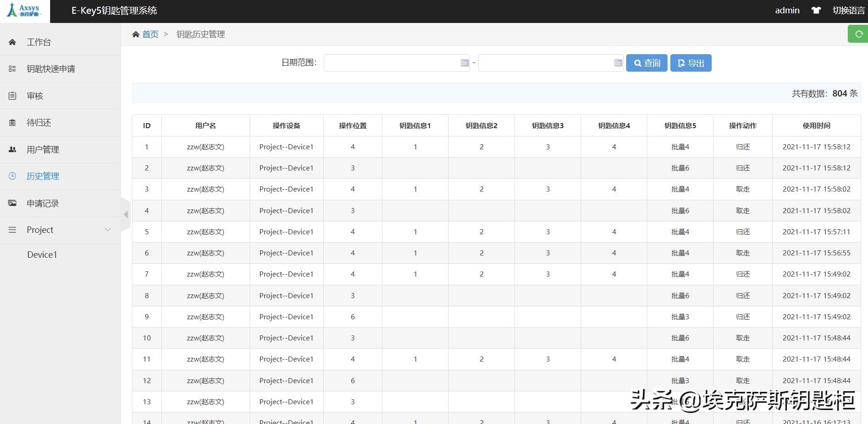Viewport: 868px width, 424px height.
Task: Click timestamp 2021-11-17 15:57:11
Action: (817, 232)
